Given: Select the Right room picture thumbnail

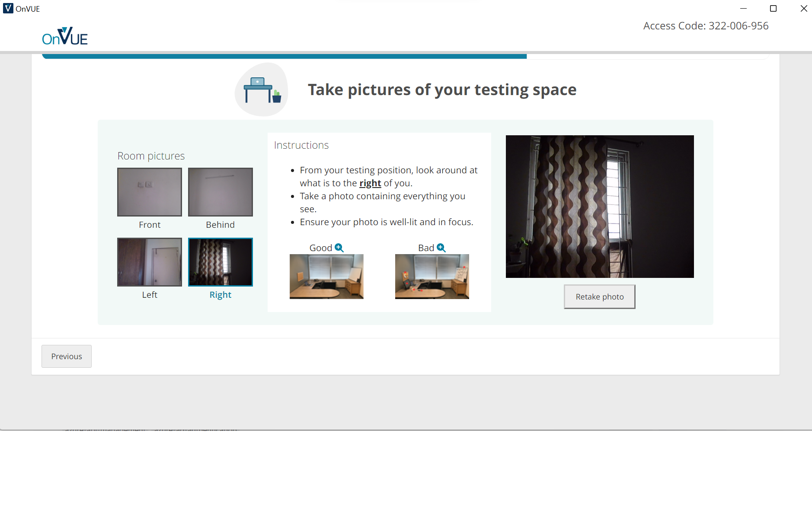Looking at the screenshot, I should [221, 262].
